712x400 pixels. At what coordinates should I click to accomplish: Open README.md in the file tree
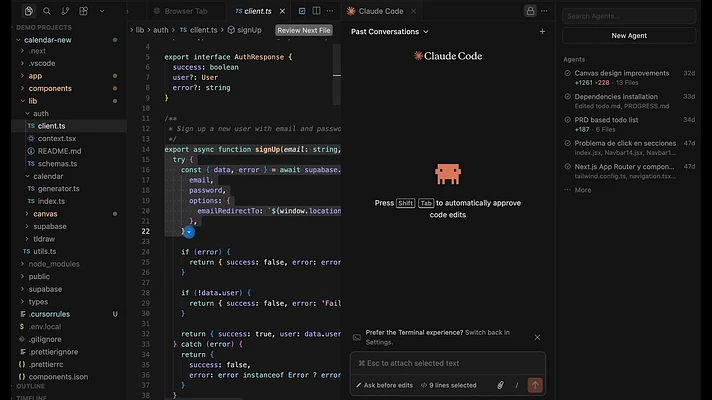(59, 151)
